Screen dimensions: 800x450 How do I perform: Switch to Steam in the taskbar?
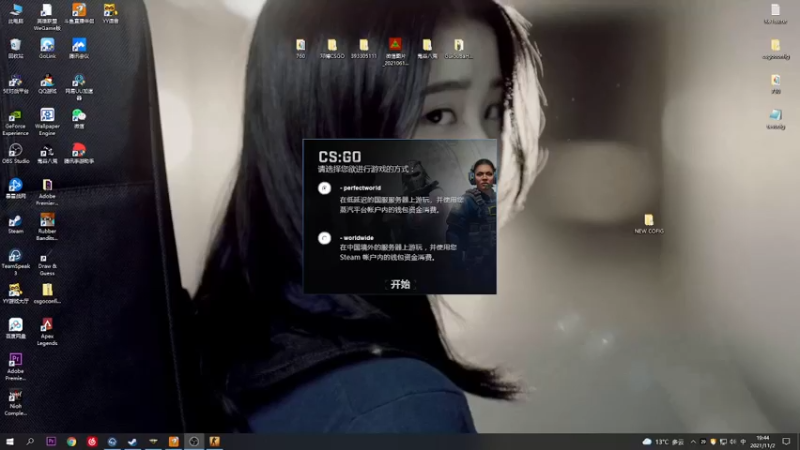coord(133,441)
